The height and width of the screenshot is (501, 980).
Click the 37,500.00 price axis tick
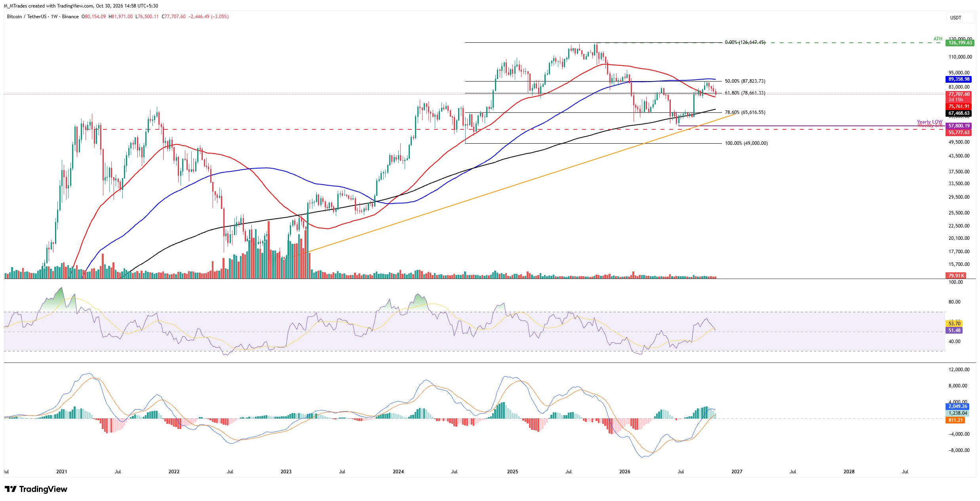click(x=959, y=172)
